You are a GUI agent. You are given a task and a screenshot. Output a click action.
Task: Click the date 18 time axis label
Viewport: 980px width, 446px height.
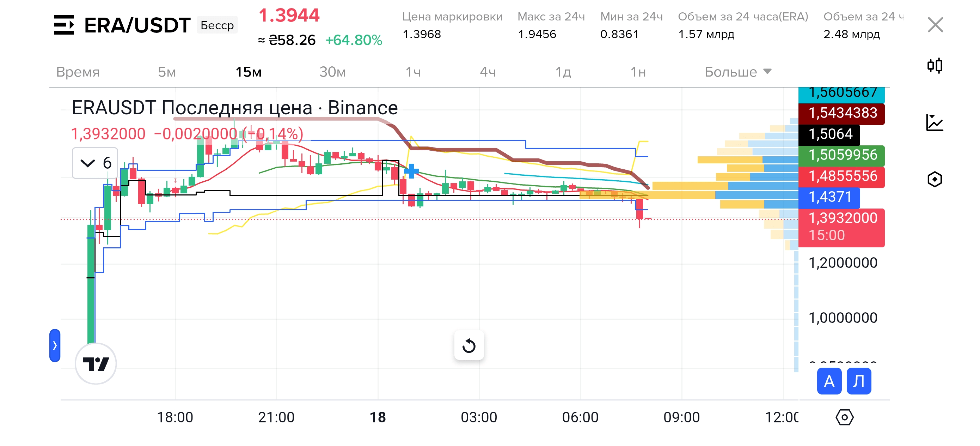coord(378,417)
